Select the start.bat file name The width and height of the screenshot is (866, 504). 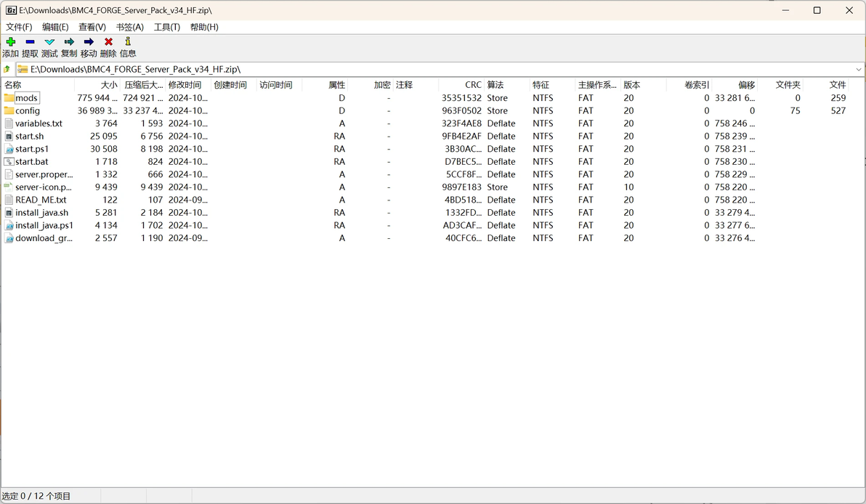point(31,162)
